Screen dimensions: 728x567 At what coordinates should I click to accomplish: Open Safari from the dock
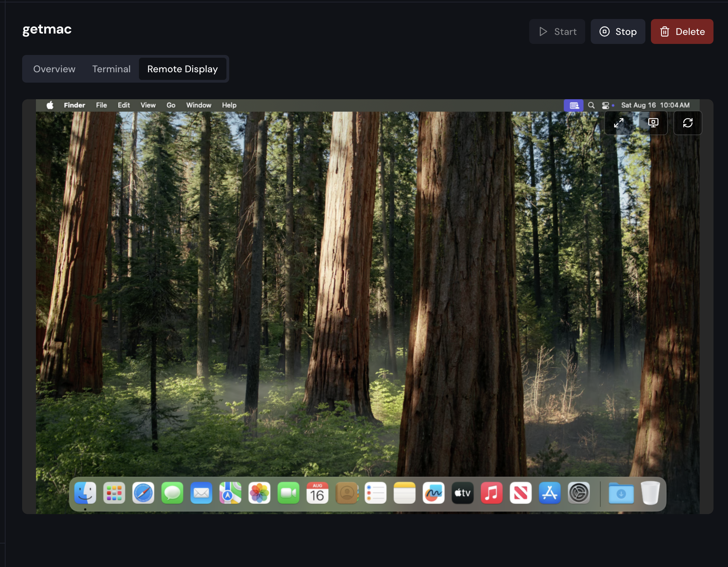(143, 493)
